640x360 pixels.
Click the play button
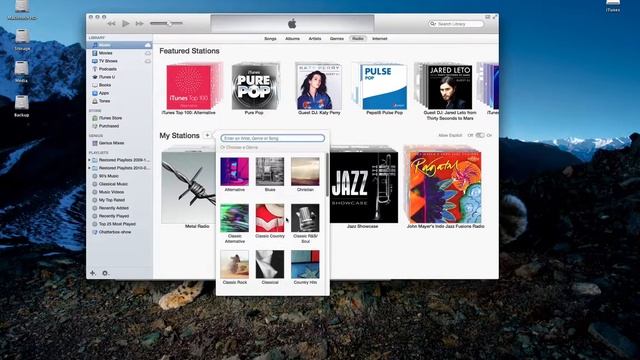coord(126,24)
